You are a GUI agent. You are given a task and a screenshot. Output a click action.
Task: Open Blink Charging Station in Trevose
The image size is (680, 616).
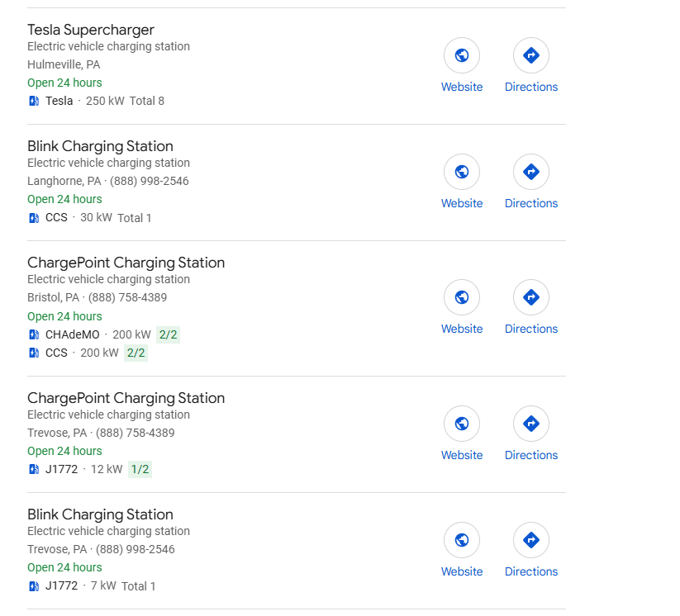pos(100,514)
